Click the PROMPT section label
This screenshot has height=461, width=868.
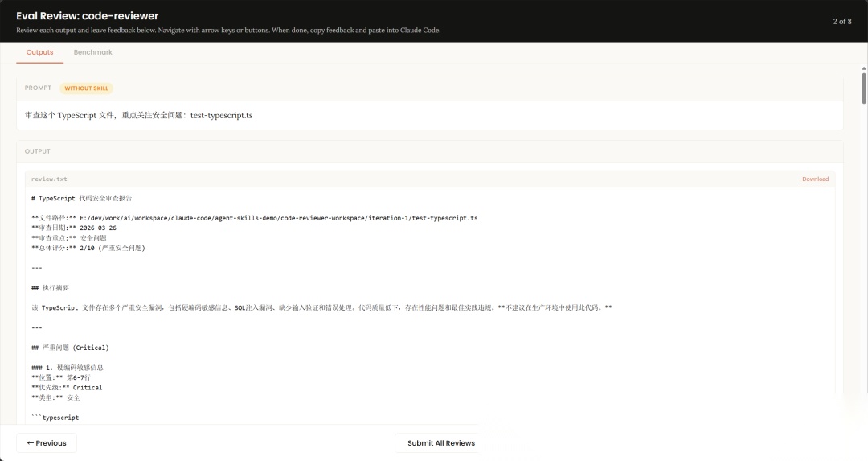click(x=38, y=88)
